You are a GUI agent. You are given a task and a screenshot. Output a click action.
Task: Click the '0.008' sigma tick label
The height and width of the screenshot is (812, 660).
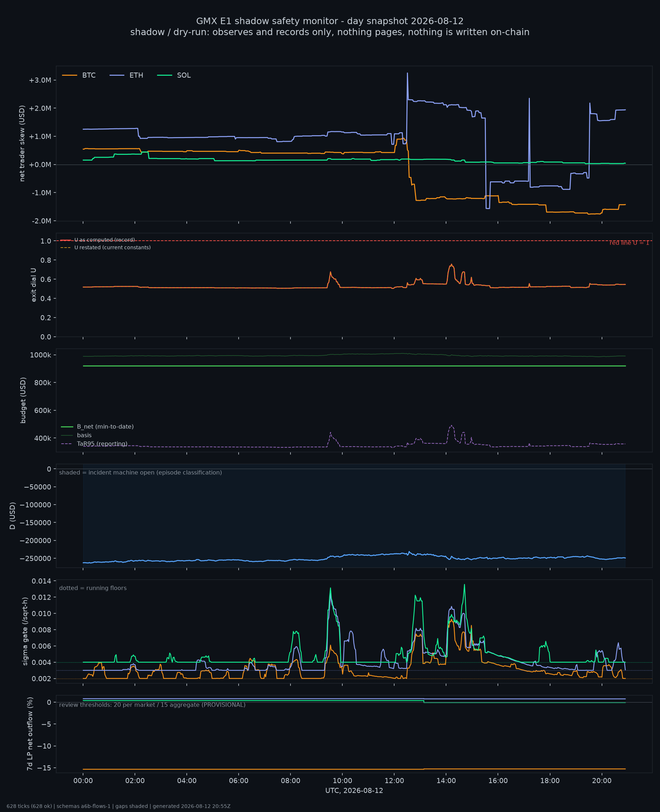[x=41, y=630]
